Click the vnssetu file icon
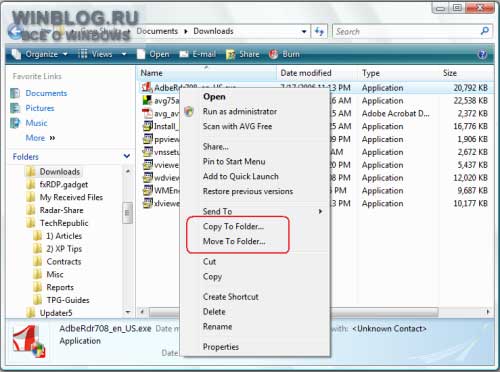 [147, 152]
